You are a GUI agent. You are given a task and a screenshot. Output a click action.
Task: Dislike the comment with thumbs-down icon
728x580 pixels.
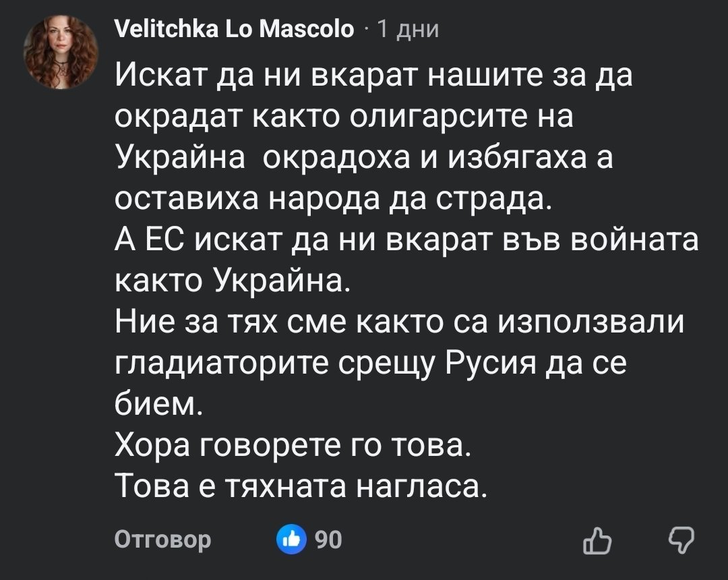coord(680,540)
